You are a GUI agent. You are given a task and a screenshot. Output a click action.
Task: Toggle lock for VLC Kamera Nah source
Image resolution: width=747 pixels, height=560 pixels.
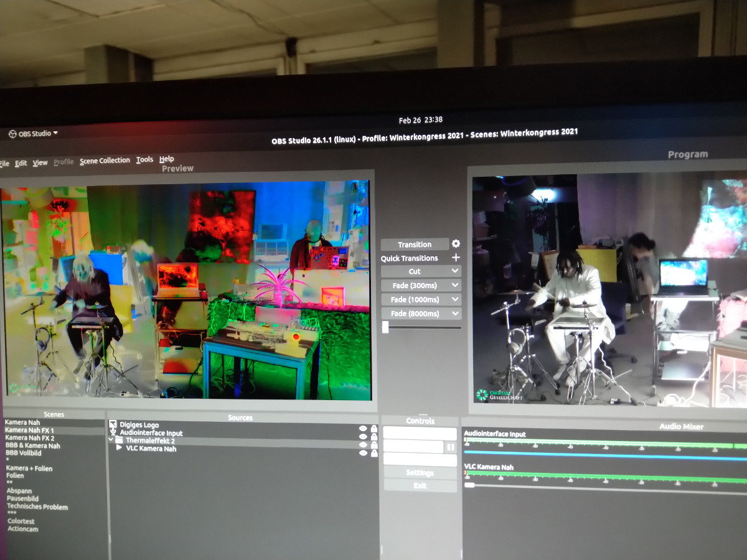pos(374,453)
